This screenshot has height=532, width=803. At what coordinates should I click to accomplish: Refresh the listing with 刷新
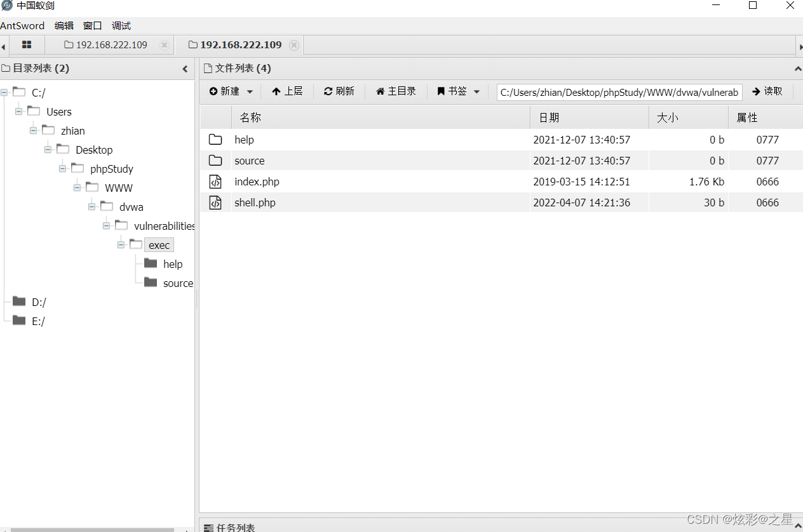339,91
